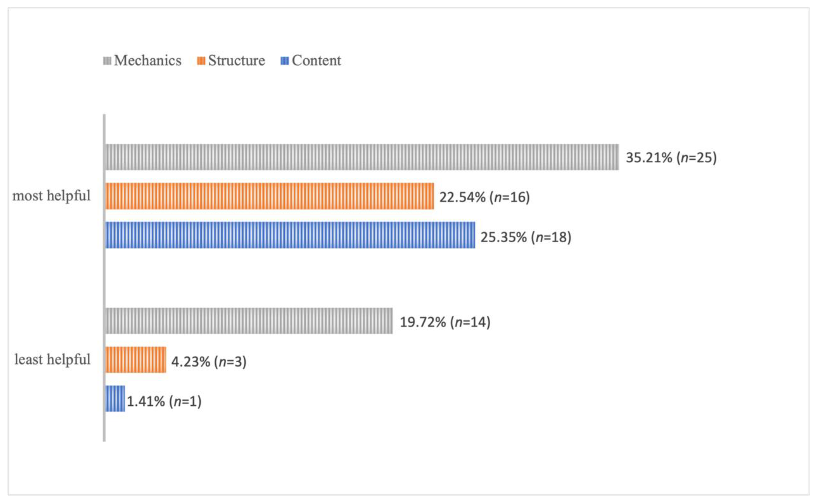The height and width of the screenshot is (504, 815).
Task: Select the Content legend label
Action: (x=316, y=61)
